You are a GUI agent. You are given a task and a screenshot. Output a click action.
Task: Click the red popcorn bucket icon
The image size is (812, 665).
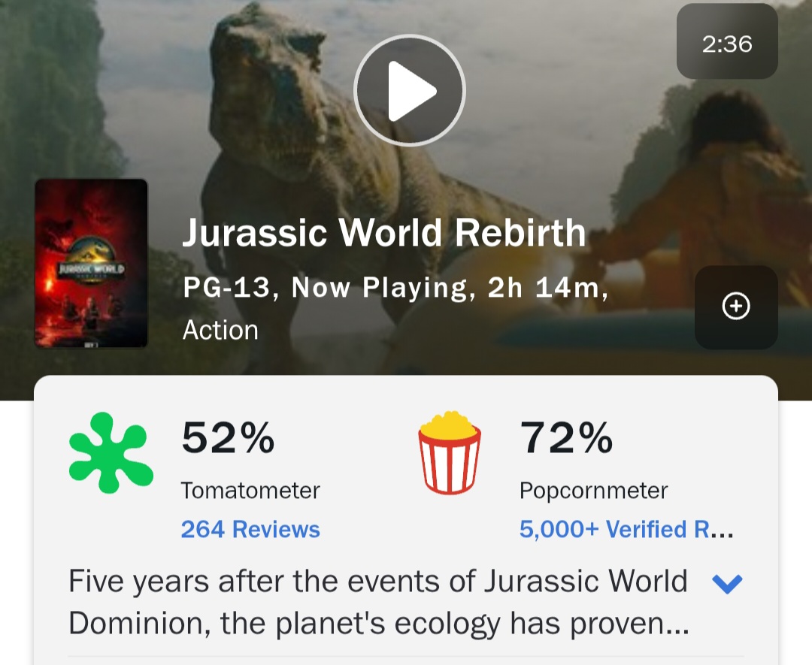450,452
